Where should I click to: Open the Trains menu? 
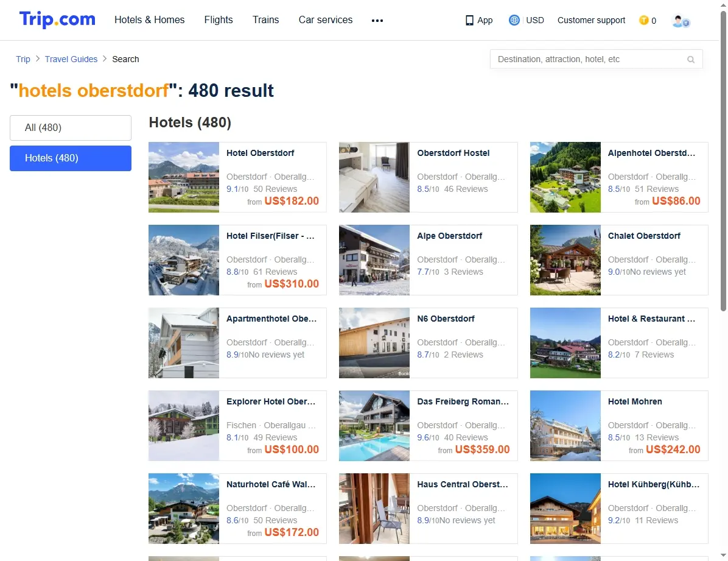point(265,20)
